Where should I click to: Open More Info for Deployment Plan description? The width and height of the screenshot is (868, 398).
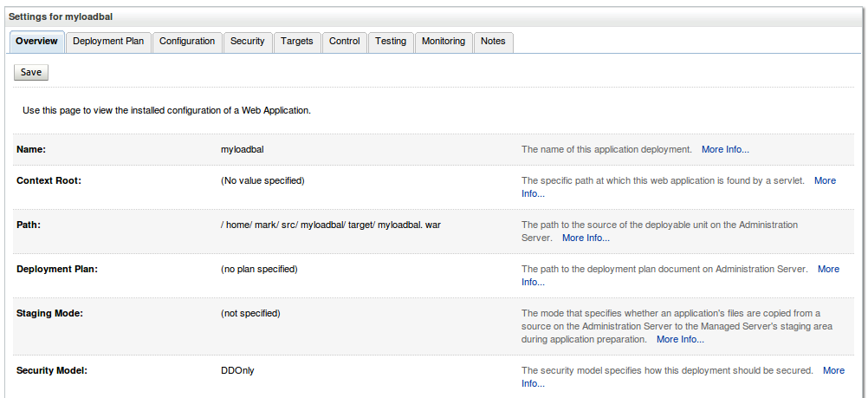point(828,269)
